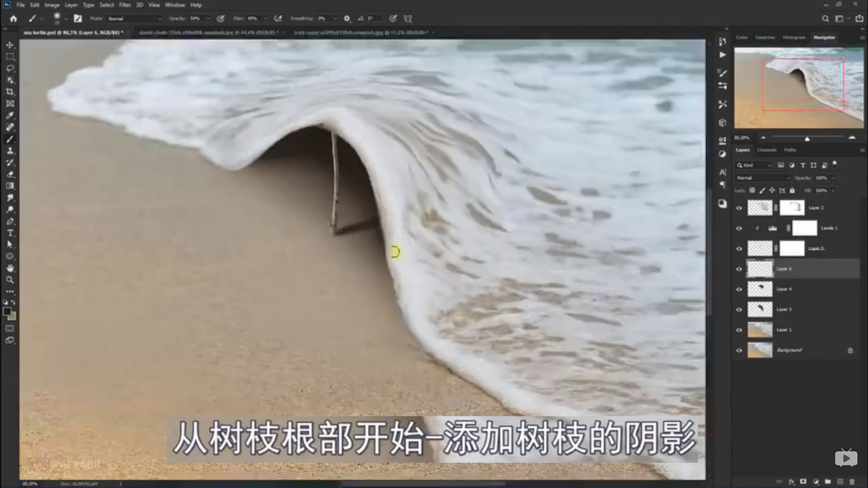Create a new layer in the Layers panel
This screenshot has height=488, width=868.
pos(840,481)
